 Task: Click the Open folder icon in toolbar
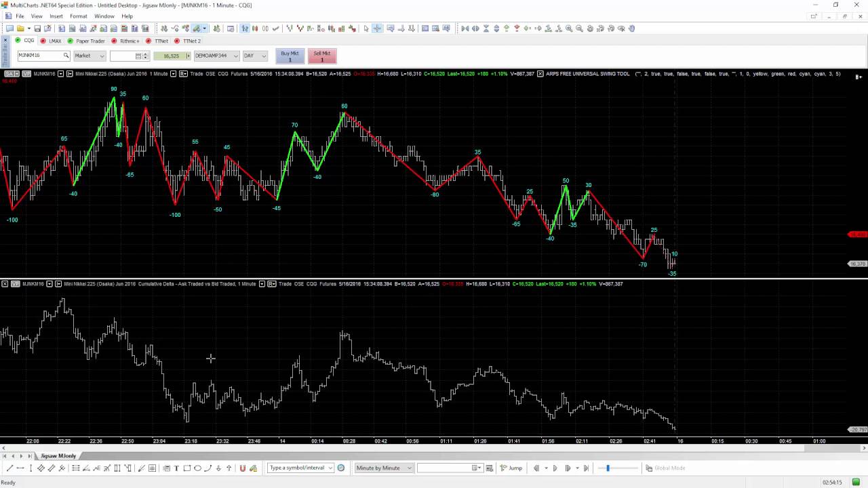[x=20, y=28]
